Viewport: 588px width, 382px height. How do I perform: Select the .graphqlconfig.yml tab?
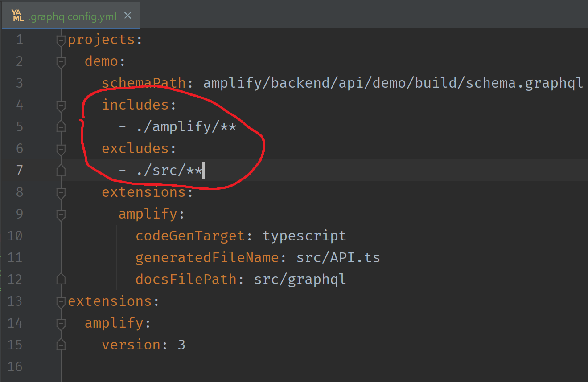[x=74, y=14]
